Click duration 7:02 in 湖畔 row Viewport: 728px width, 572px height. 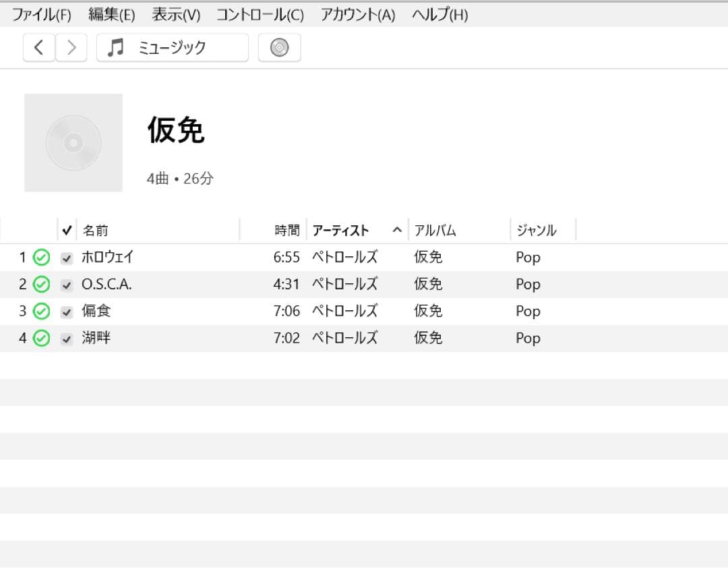(286, 338)
